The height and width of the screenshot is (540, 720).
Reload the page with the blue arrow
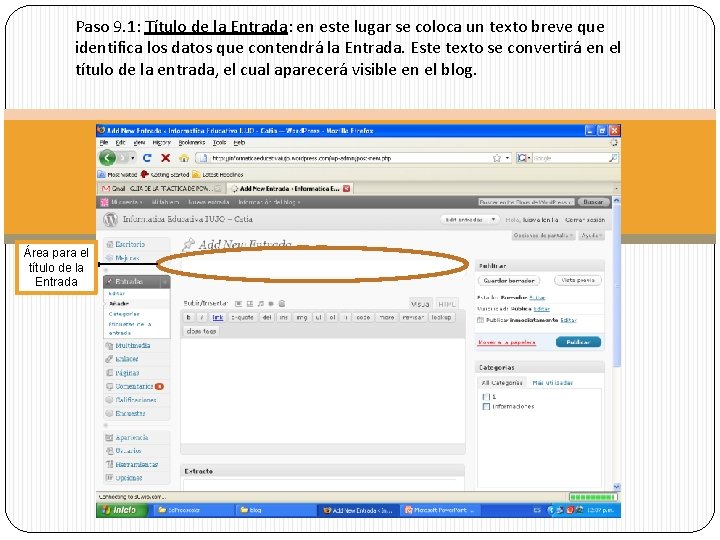[x=147, y=158]
